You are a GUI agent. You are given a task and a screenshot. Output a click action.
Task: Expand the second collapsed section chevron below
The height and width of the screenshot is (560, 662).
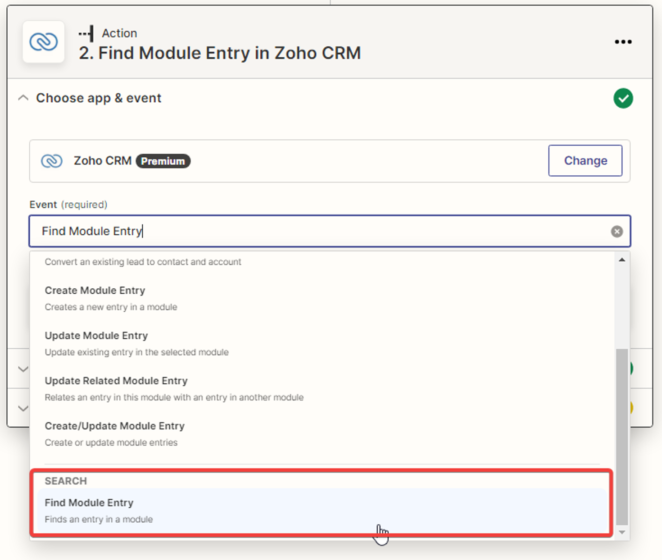(x=23, y=408)
